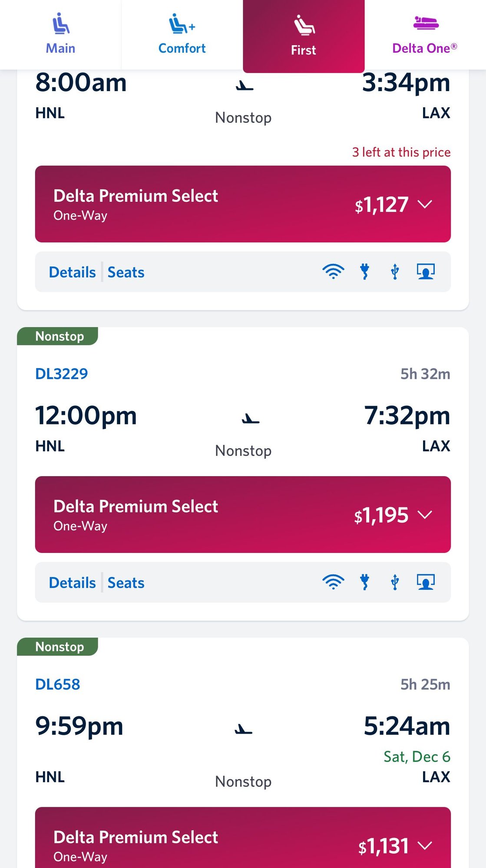Image resolution: width=486 pixels, height=868 pixels.
Task: View Seats for flight DL3229
Action: click(126, 582)
